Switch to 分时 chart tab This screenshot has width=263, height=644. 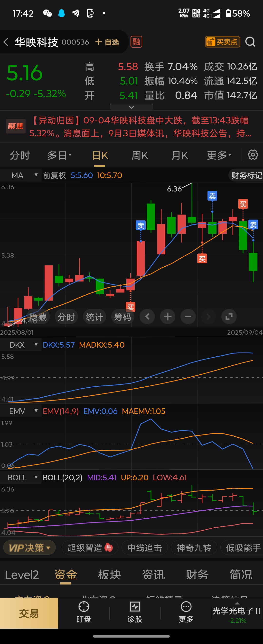click(20, 155)
